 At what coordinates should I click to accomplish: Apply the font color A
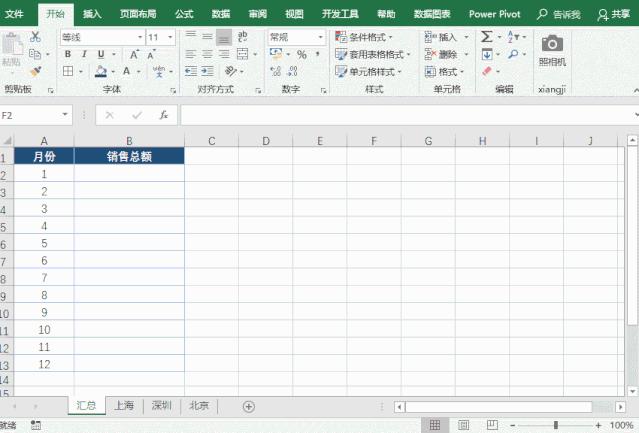pyautogui.click(x=127, y=71)
